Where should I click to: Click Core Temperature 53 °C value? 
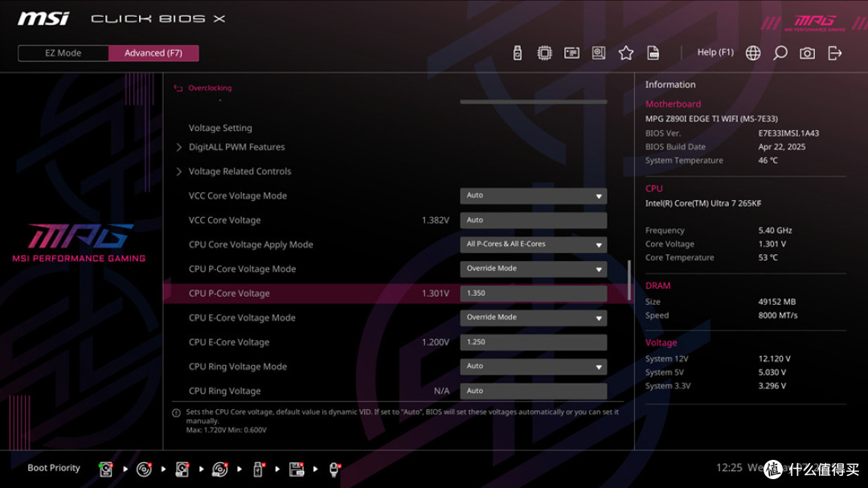(768, 257)
